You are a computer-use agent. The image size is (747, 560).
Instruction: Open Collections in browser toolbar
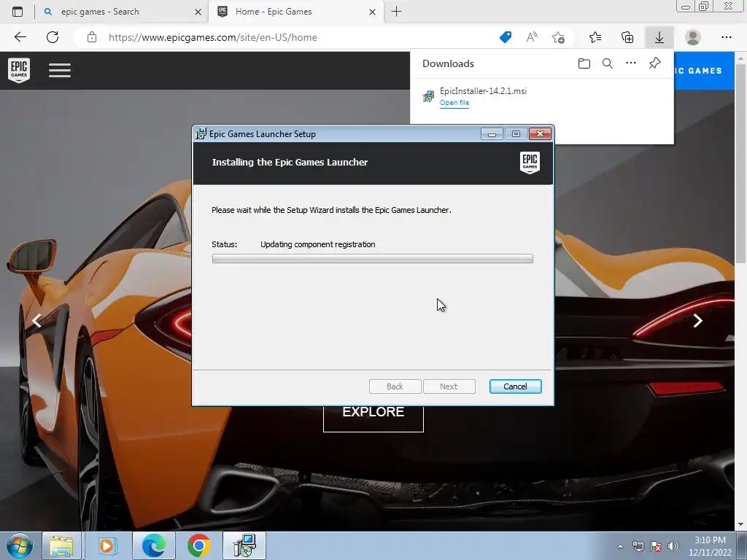coord(627,37)
